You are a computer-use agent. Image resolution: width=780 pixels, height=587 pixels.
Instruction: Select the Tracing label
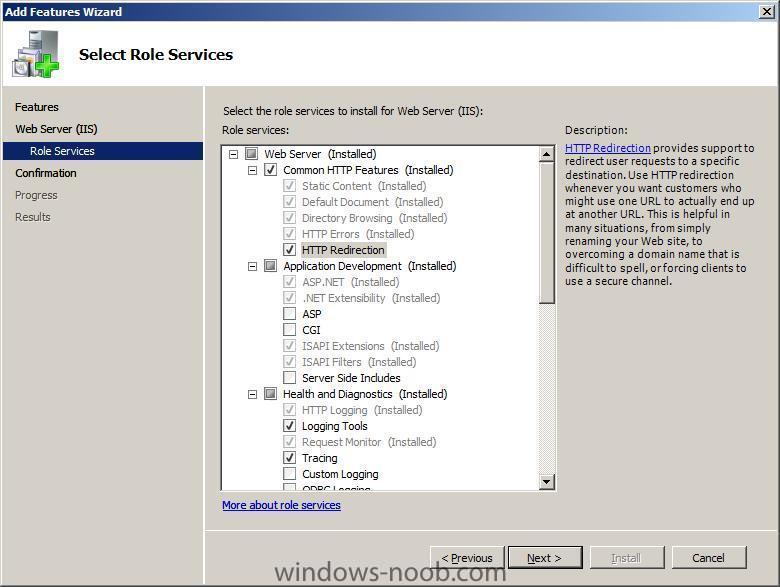coord(320,458)
